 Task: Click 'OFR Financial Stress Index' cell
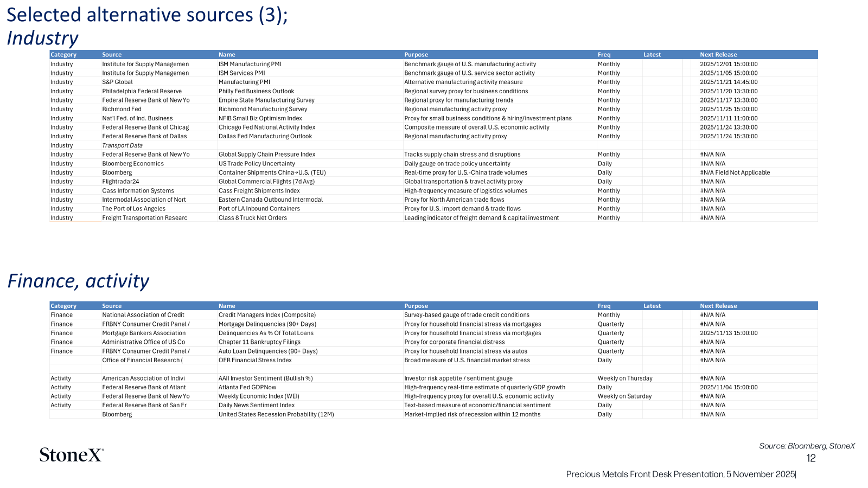[x=255, y=360]
